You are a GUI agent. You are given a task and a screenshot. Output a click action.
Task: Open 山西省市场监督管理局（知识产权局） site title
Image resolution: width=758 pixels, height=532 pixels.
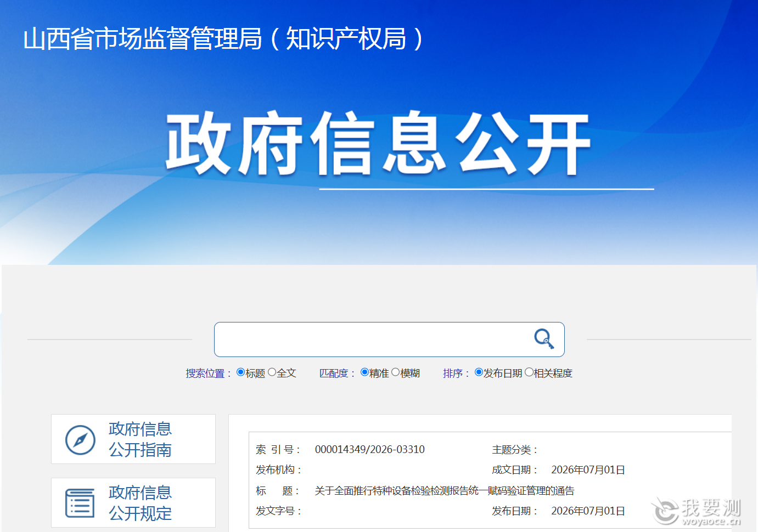223,39
